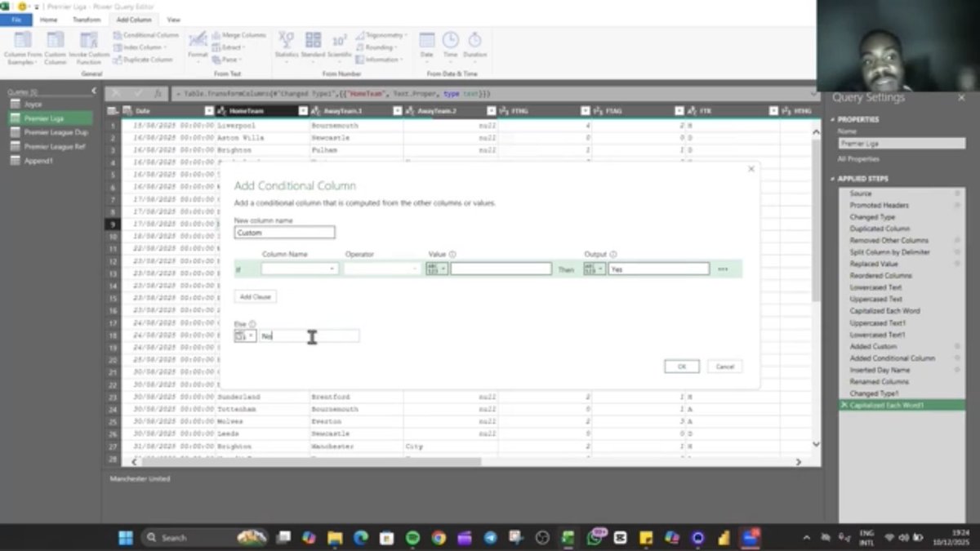
Task: Select the Joyce query
Action: click(x=51, y=104)
